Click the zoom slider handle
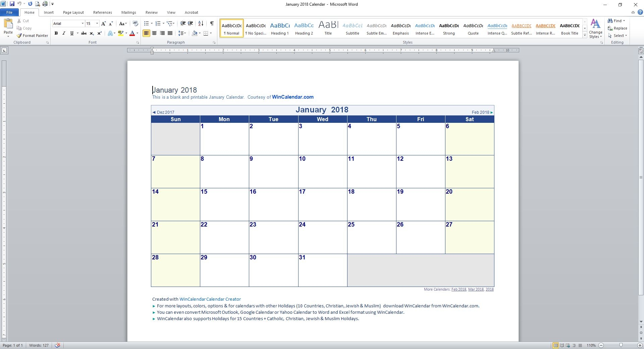This screenshot has width=644, height=349. pos(621,345)
